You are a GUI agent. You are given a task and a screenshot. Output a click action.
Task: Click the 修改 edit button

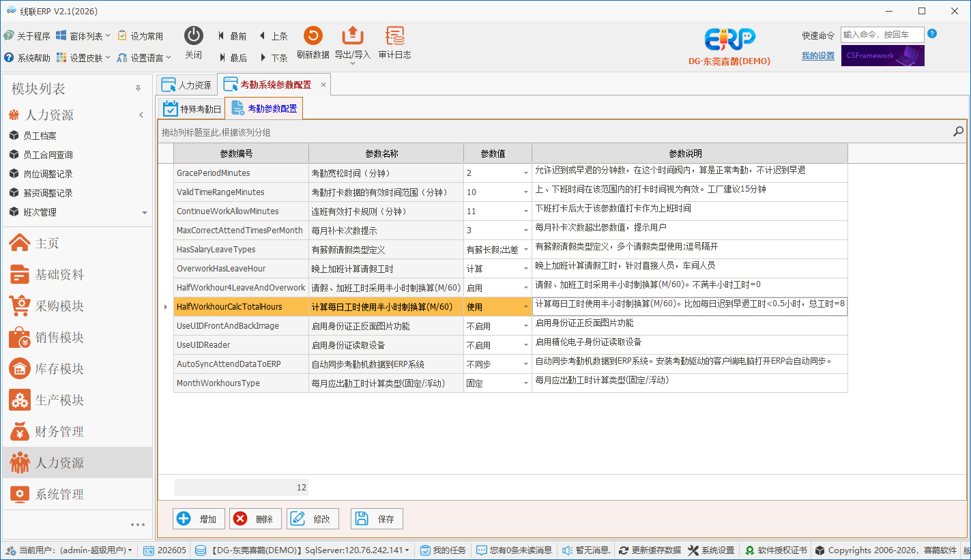coord(313,519)
